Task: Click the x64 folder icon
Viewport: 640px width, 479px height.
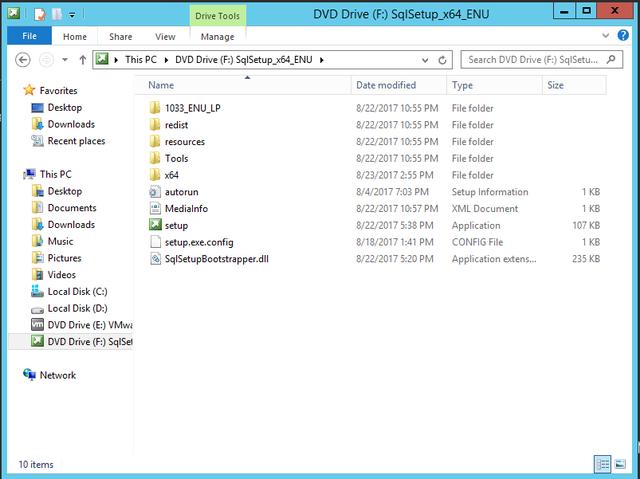Action: [x=155, y=175]
